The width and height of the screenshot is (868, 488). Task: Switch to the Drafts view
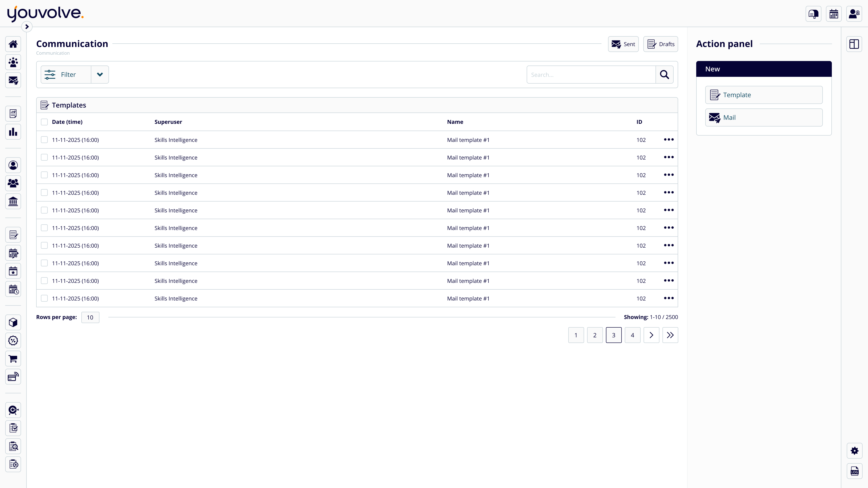[660, 44]
